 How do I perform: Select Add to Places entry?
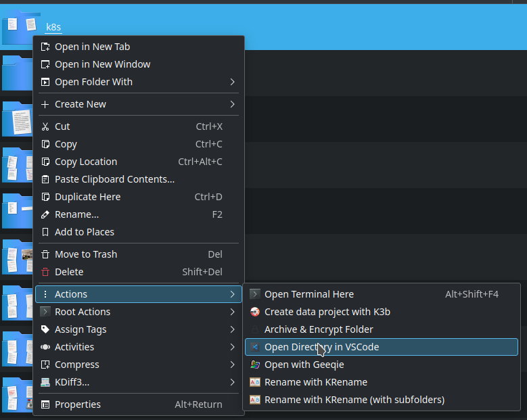coord(85,232)
